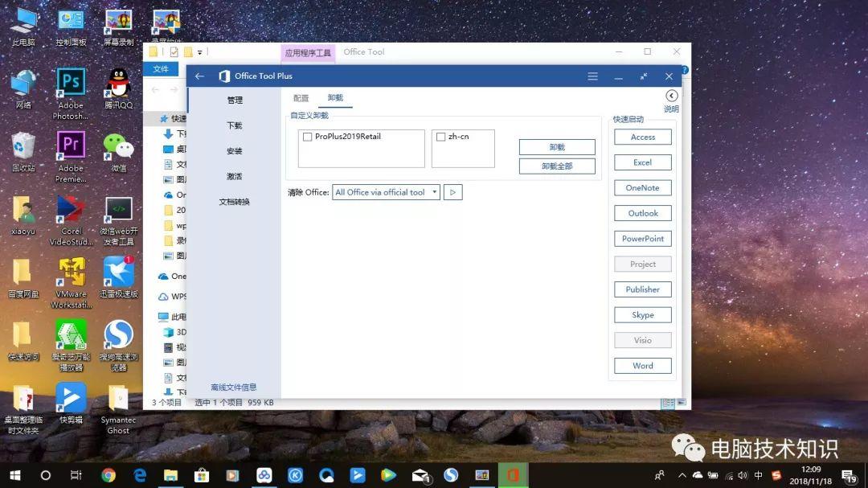868x488 pixels.
Task: Launch Word from quick start
Action: 643,366
